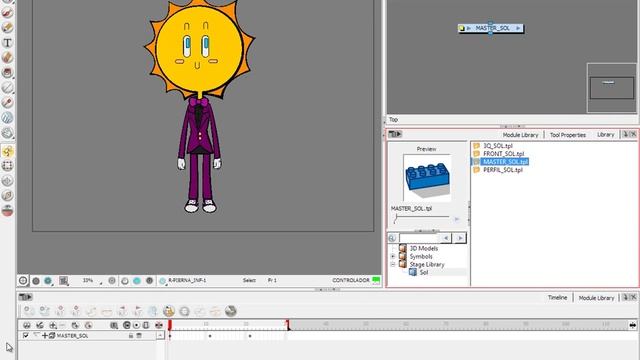Expand the MASTER_SOL layer plus sign

coord(45,336)
